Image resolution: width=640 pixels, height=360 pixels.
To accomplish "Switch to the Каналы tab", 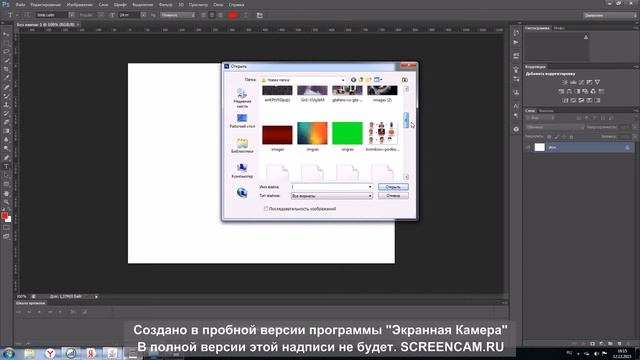I will (546, 111).
